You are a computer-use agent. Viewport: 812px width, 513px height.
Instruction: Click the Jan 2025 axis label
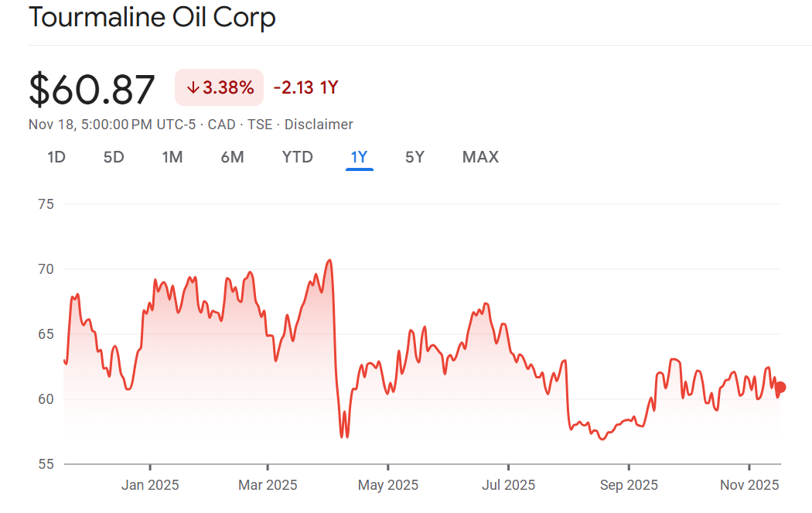tap(150, 485)
